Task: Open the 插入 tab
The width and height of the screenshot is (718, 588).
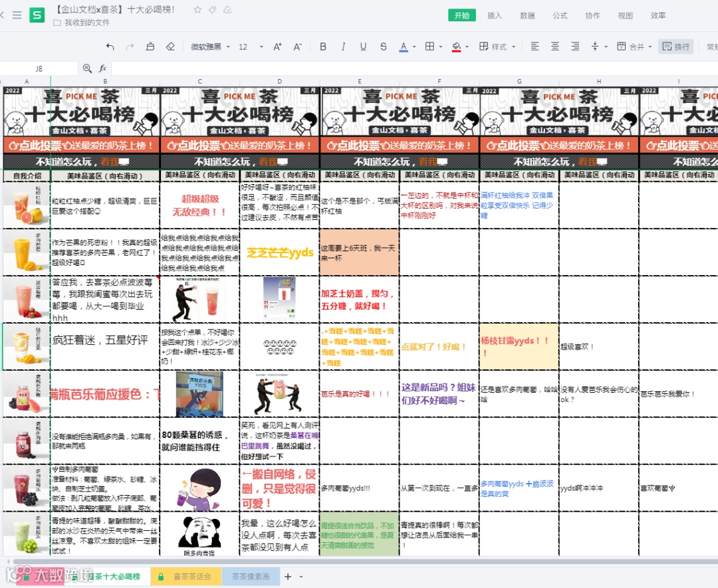Action: click(x=495, y=15)
